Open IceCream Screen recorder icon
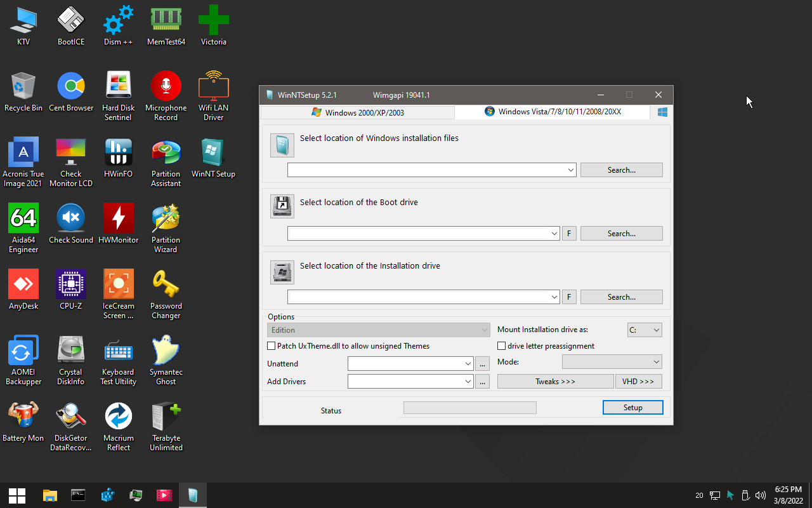Screen dimensions: 812x508 click(x=119, y=294)
